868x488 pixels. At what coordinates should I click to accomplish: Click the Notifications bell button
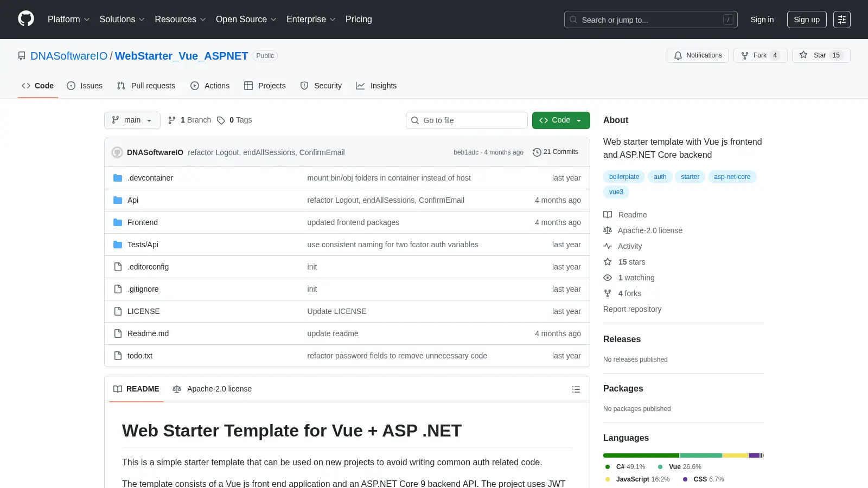coord(698,55)
